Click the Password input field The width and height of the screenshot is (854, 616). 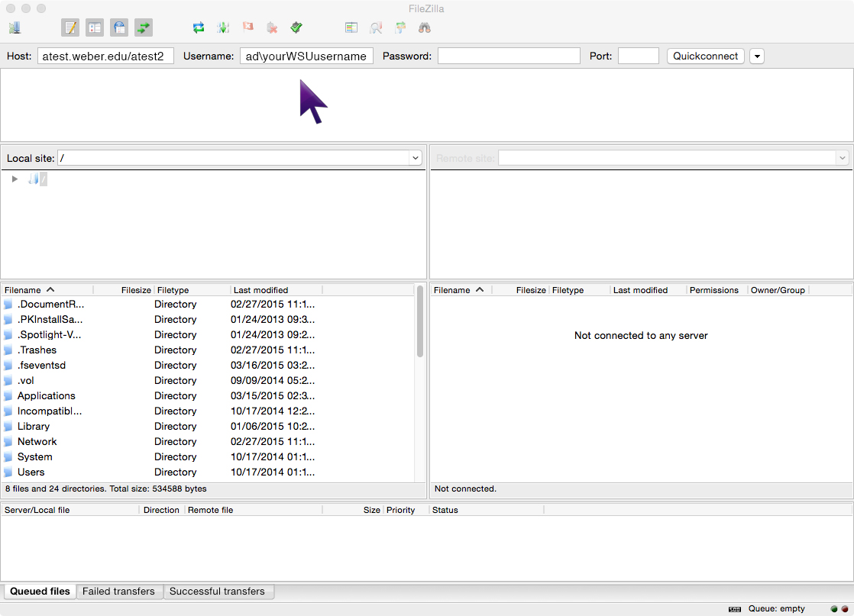[509, 56]
